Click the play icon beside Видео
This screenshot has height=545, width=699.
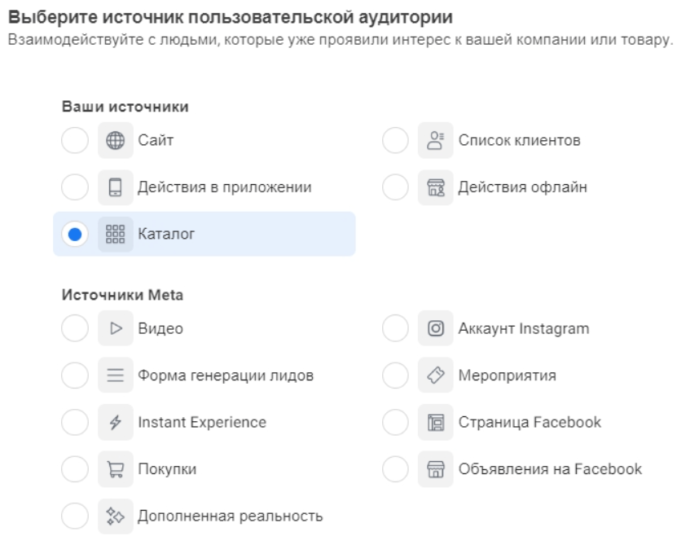coord(115,329)
